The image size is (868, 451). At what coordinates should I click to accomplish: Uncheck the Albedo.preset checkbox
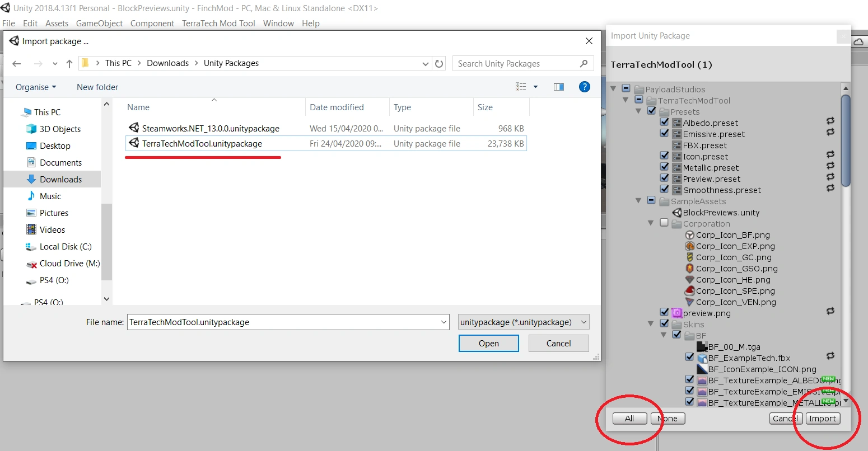click(665, 123)
